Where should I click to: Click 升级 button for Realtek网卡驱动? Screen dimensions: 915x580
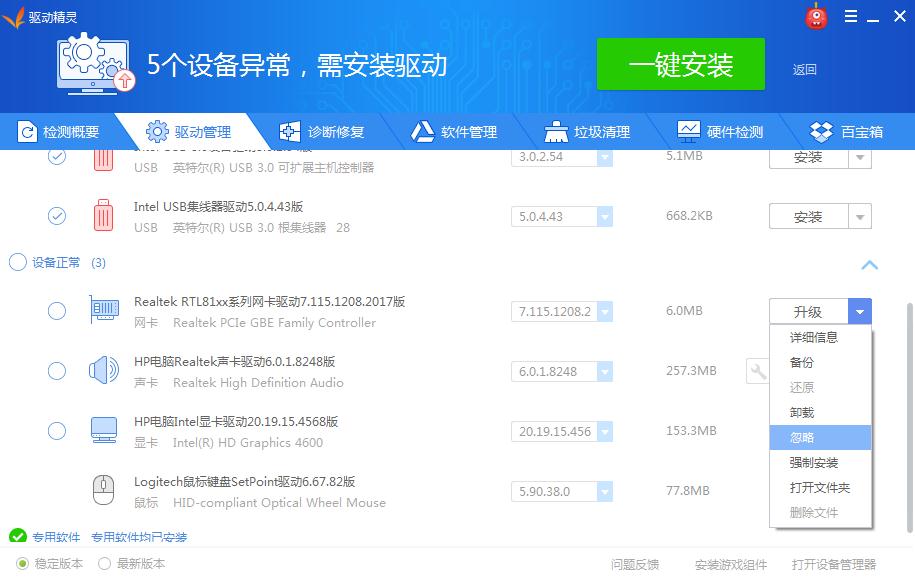click(x=808, y=312)
